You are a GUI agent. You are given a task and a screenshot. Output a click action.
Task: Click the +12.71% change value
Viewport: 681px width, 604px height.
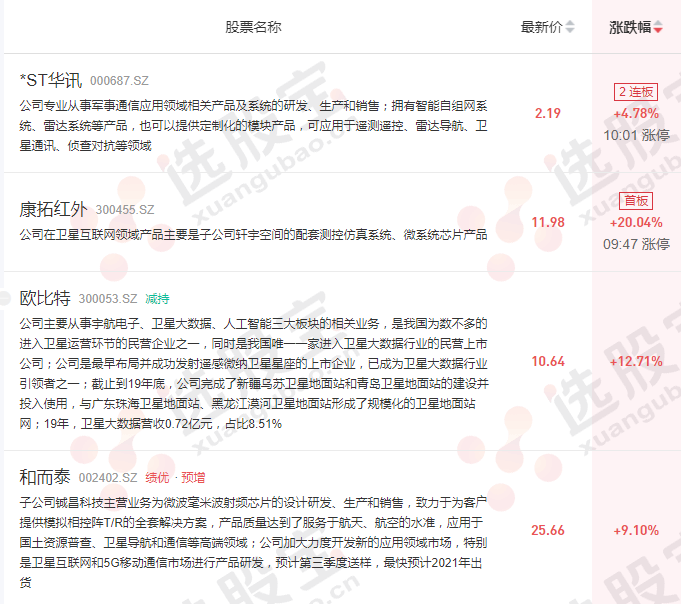pyautogui.click(x=636, y=361)
